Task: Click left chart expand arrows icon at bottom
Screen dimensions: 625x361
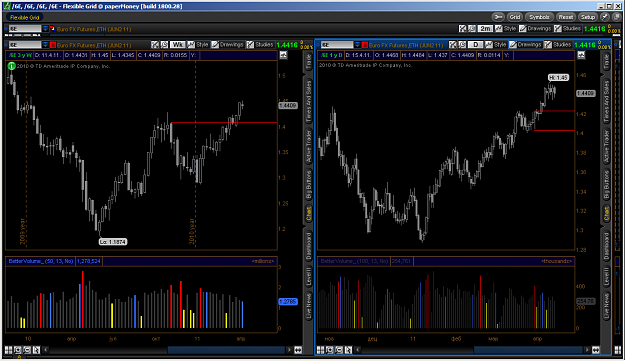Action: (298, 350)
